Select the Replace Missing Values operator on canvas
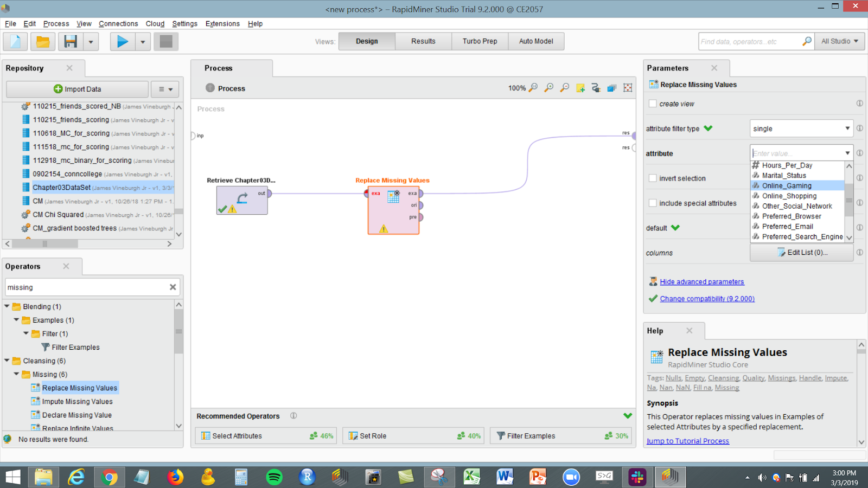868x488 pixels. pos(393,210)
